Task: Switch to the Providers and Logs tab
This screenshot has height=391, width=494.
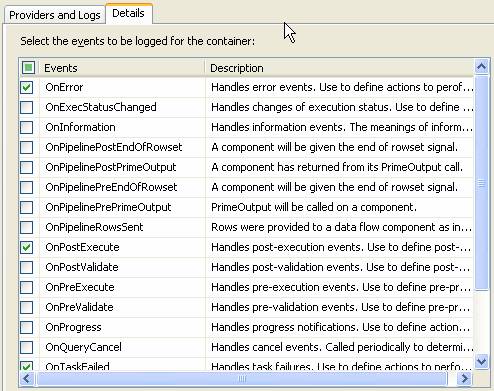Action: 55,15
